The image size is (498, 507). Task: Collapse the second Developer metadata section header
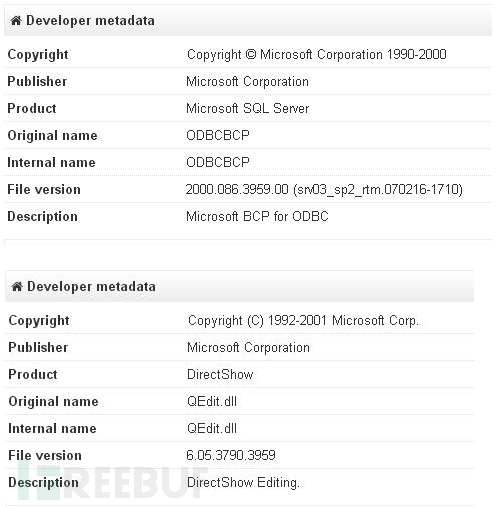[x=239, y=286]
